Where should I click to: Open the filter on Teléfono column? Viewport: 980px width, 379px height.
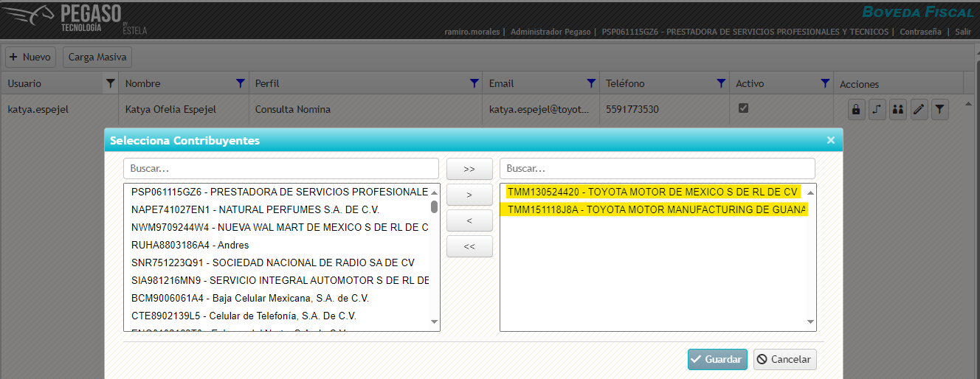click(x=721, y=83)
